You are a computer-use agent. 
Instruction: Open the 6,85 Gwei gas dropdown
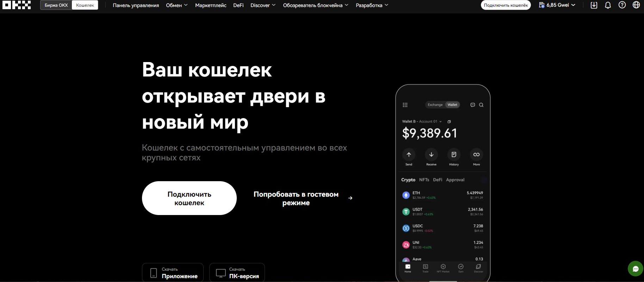click(557, 5)
